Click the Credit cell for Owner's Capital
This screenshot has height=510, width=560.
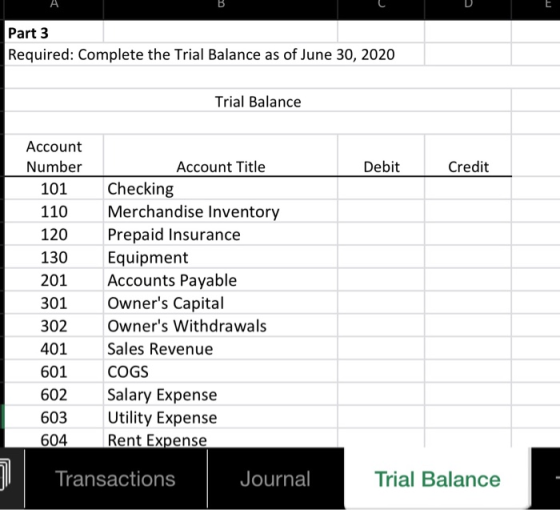point(468,303)
